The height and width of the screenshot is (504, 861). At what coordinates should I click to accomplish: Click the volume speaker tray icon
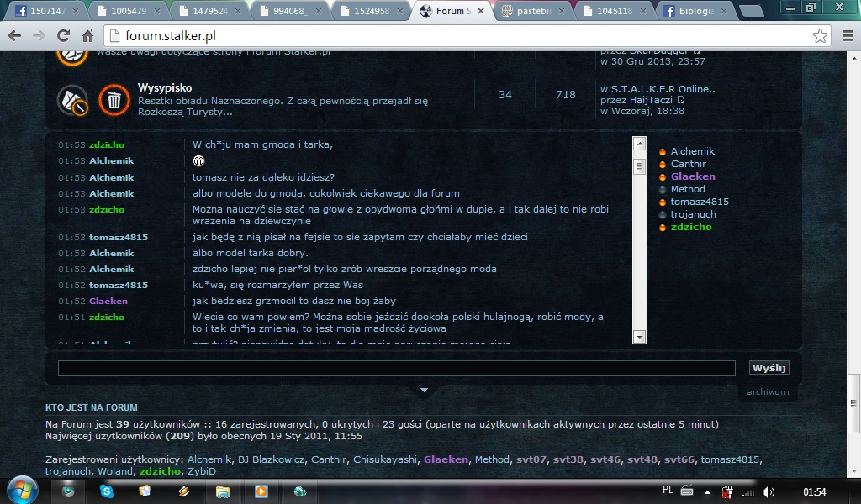coord(769,492)
